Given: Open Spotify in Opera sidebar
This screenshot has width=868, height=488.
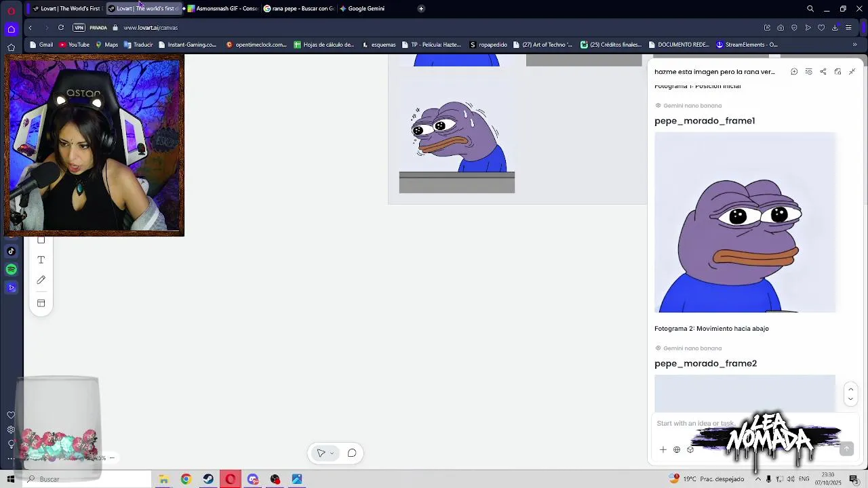Looking at the screenshot, I should pyautogui.click(x=11, y=270).
